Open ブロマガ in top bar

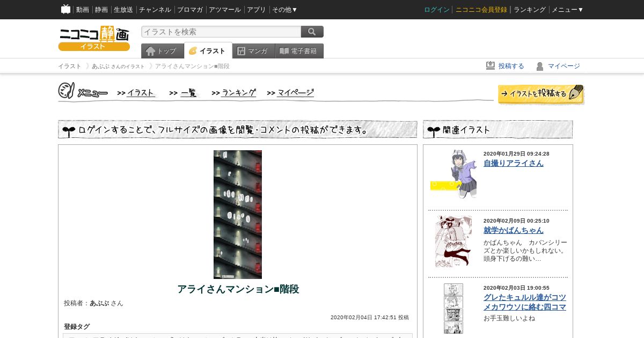coord(190,10)
